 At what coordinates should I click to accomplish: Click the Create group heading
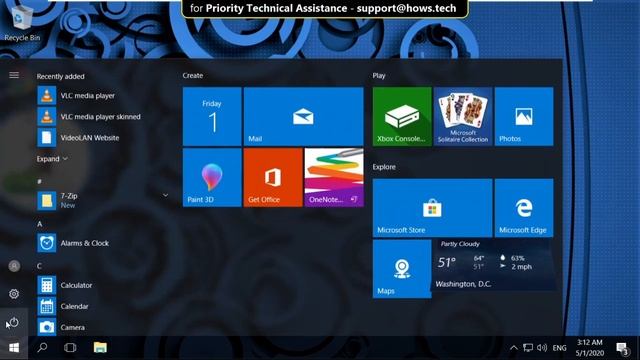point(193,76)
